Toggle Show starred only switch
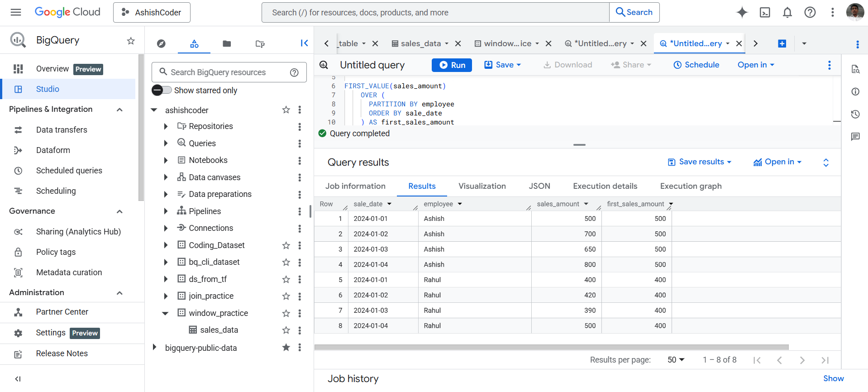 (x=162, y=90)
